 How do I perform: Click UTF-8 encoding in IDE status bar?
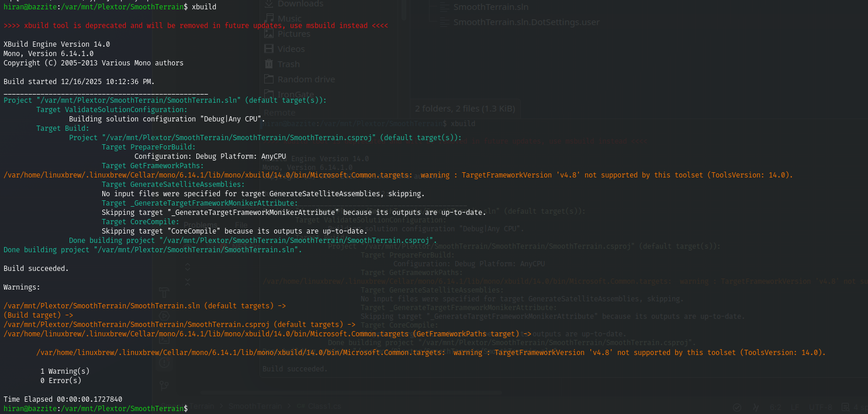tap(821, 407)
